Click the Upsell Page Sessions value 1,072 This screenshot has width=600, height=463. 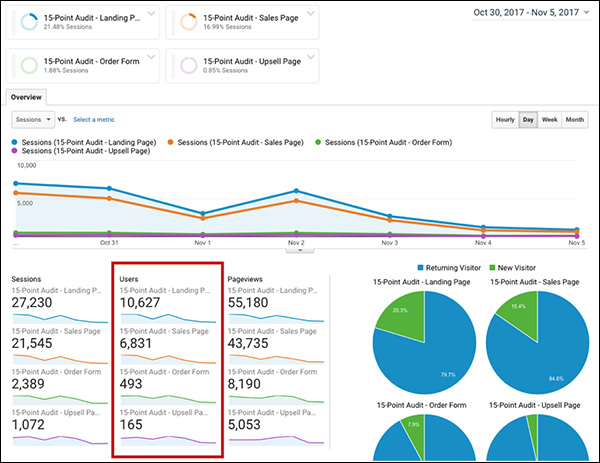coord(28,424)
